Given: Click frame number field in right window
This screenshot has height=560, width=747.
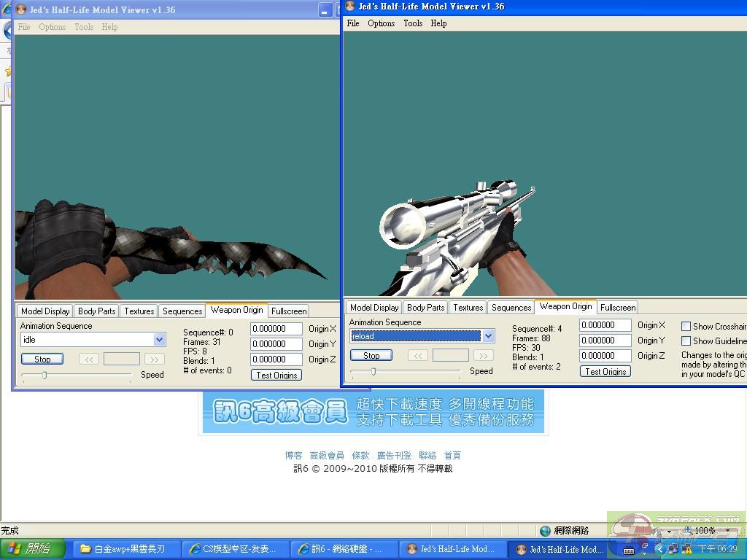Looking at the screenshot, I should pos(450,355).
